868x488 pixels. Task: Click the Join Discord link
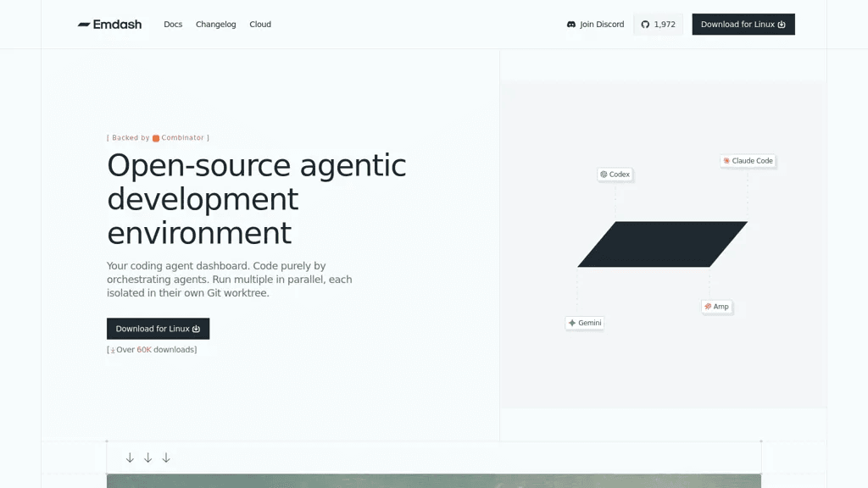596,25
